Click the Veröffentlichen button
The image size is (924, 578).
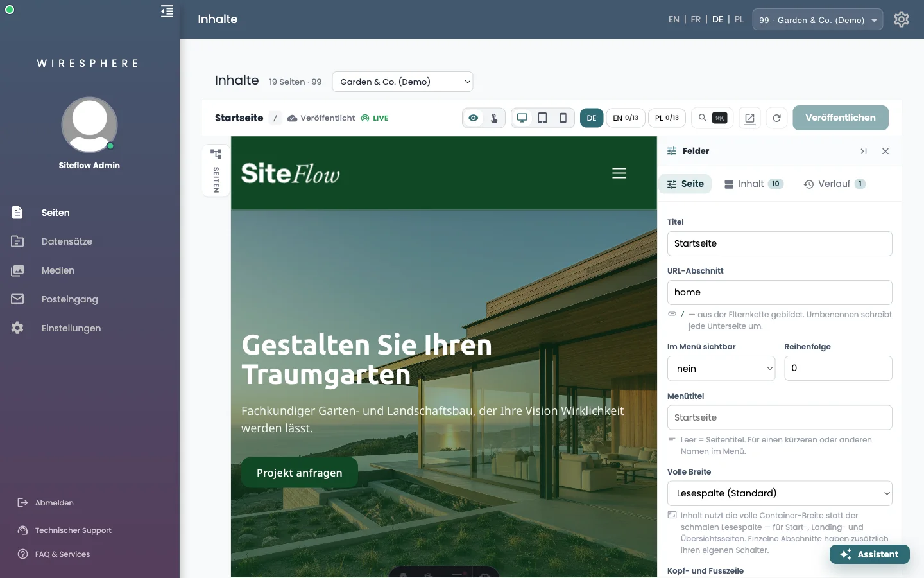coord(841,118)
